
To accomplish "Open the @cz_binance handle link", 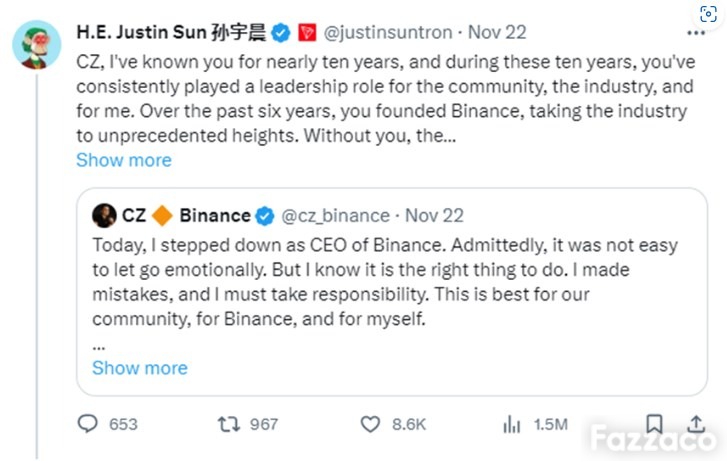I will [336, 216].
